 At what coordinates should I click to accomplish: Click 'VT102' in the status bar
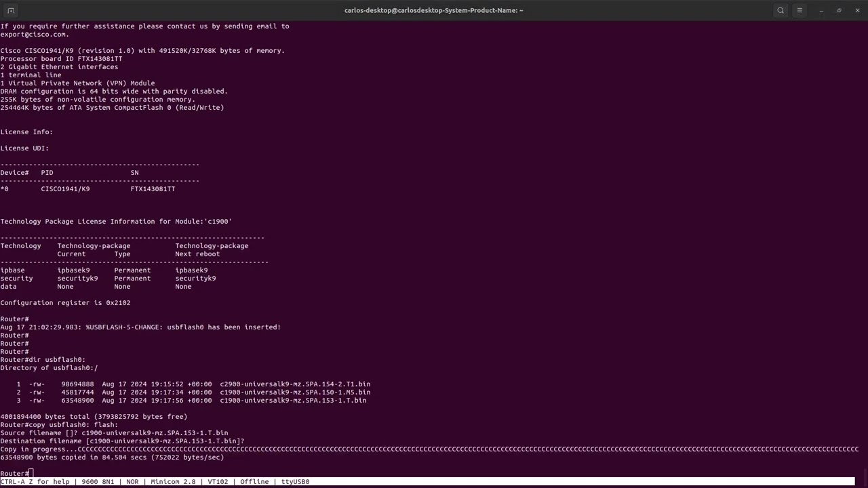(x=218, y=482)
